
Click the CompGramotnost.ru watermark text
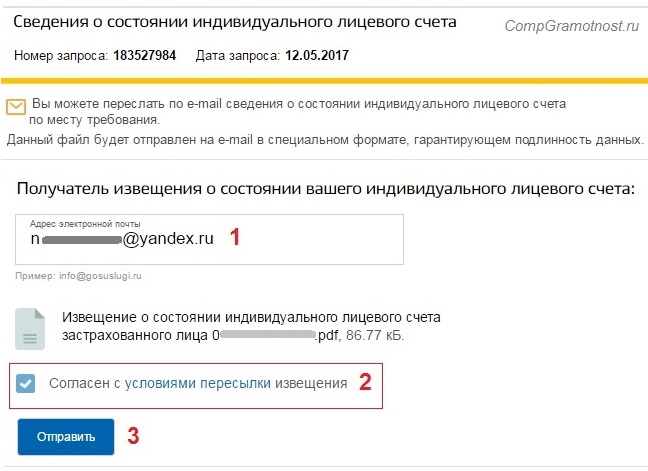572,26
